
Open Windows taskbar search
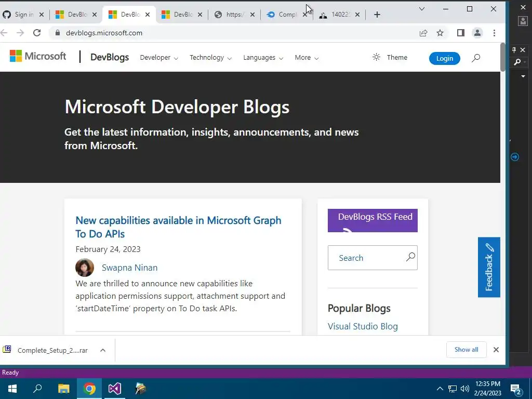(x=37, y=389)
